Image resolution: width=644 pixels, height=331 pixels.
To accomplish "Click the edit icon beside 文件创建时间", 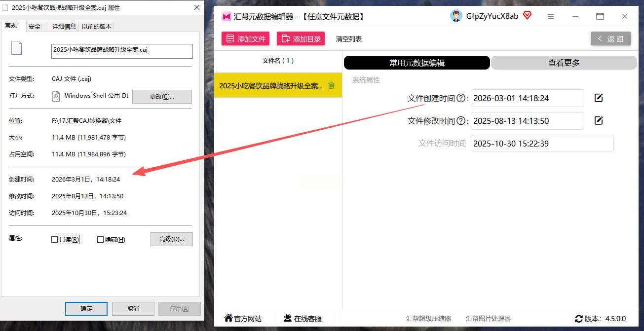I will point(599,98).
